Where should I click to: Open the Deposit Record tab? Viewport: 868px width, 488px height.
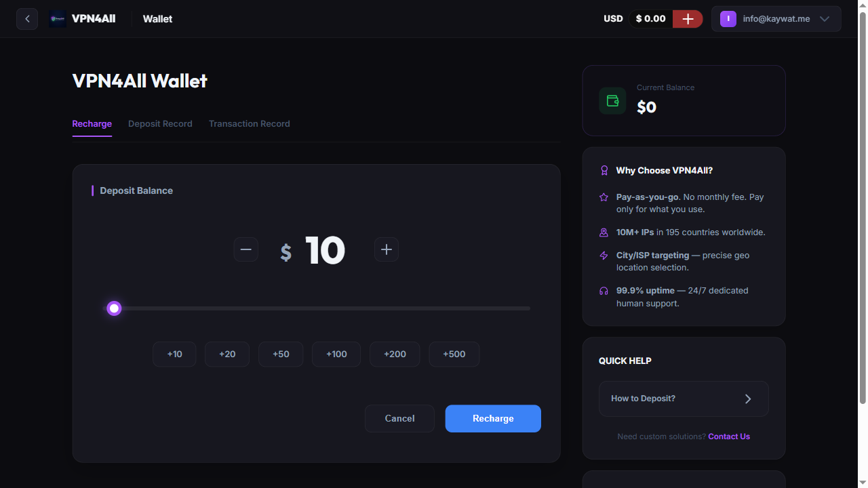(x=160, y=124)
